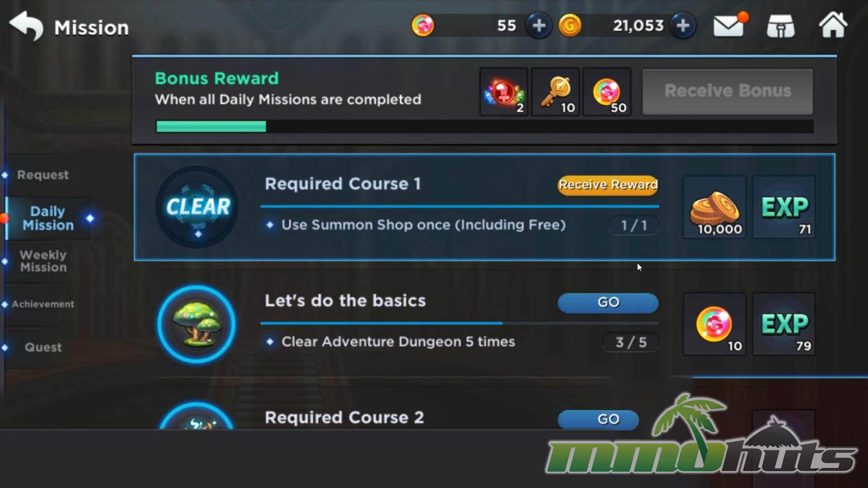Open the Weekly Mission tab
Image resolution: width=868 pixels, height=488 pixels.
point(43,261)
